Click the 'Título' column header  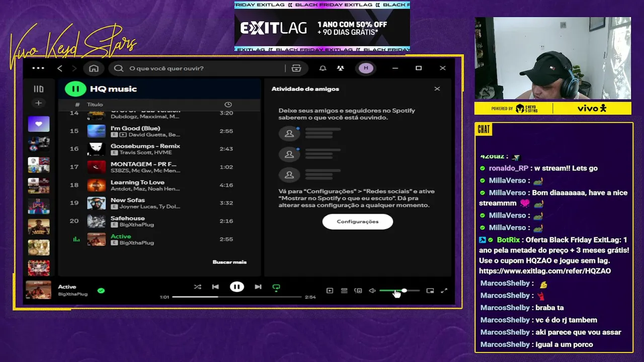95,105
